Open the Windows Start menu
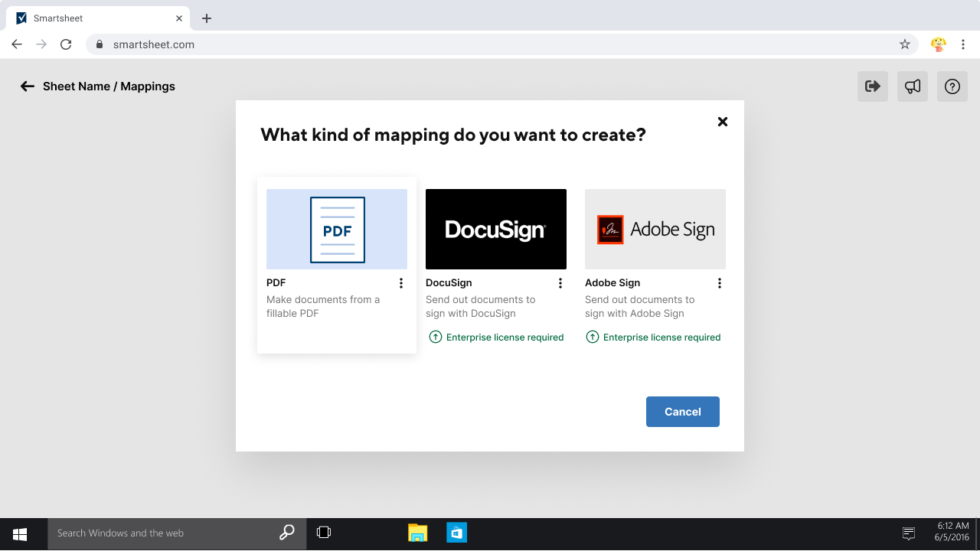Viewport: 980px width, 551px height. (x=20, y=533)
